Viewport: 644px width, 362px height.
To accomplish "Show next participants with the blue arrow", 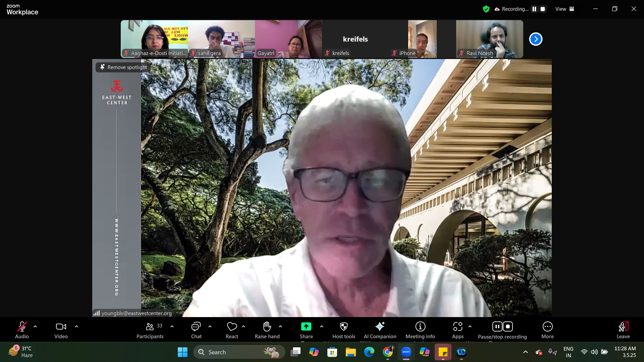I will tap(536, 39).
